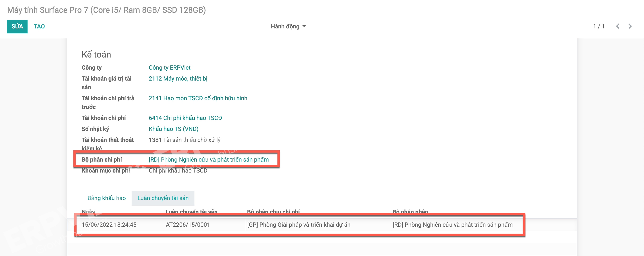Click [GP] Phòng Giải pháp cell

[x=299, y=225]
